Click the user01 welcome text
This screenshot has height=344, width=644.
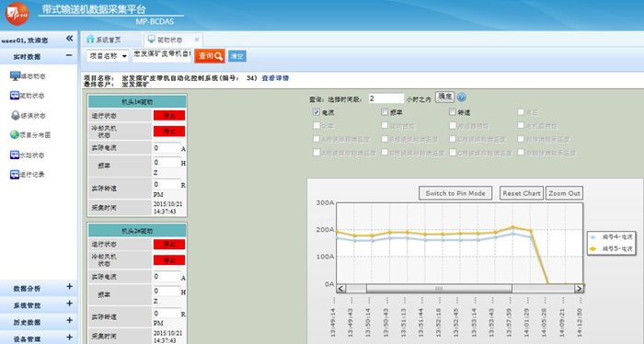(x=25, y=40)
